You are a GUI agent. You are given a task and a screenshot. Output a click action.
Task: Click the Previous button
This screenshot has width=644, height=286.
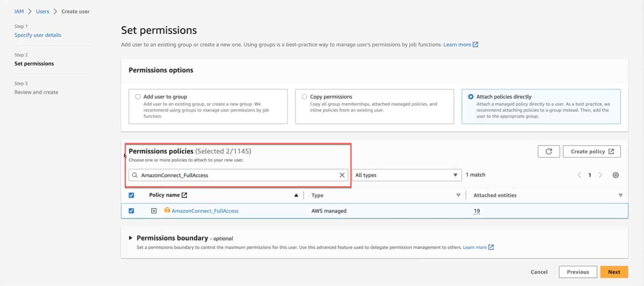pyautogui.click(x=578, y=272)
